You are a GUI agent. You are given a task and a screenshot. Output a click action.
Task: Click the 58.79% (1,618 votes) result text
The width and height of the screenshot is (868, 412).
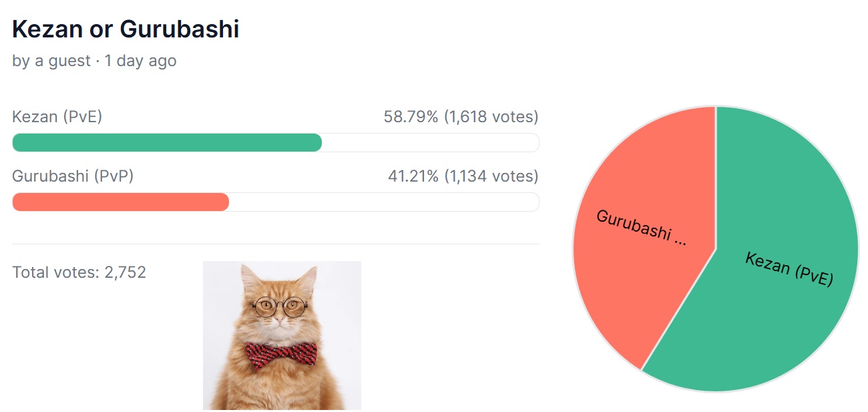[461, 118]
